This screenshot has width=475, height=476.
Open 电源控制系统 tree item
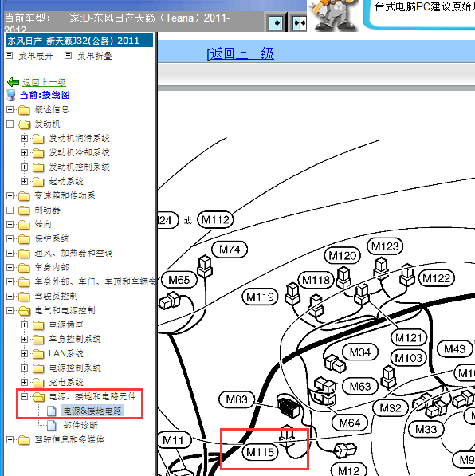click(x=75, y=368)
